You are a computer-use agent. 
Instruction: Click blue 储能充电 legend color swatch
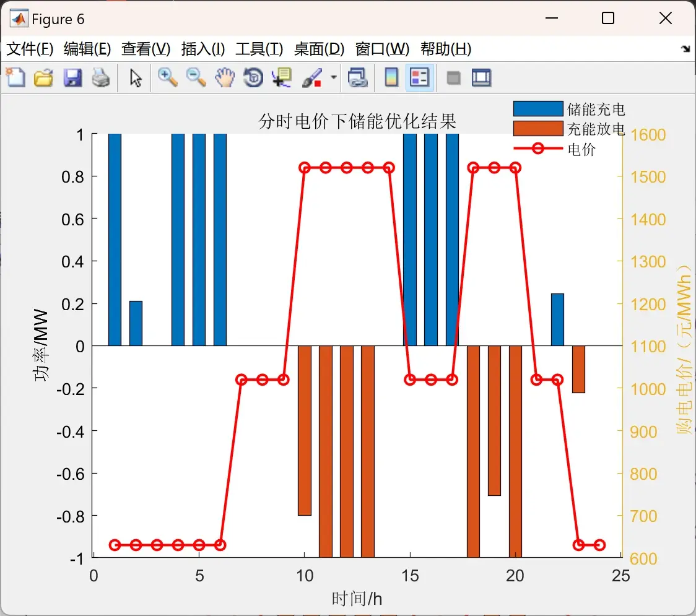click(x=538, y=109)
